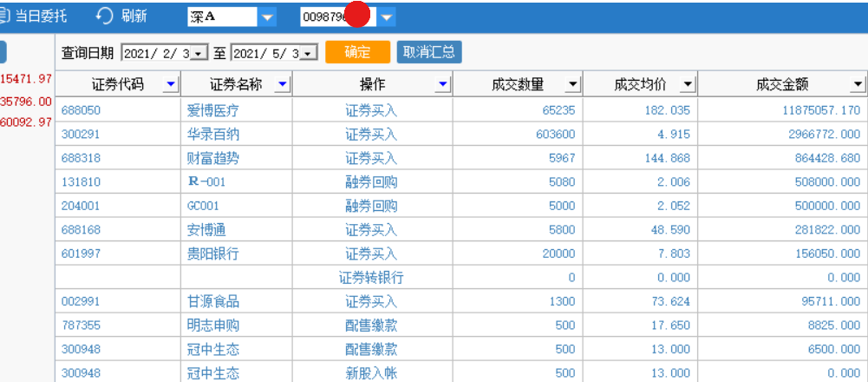Click the 证券转银行 operation row
This screenshot has width=868, height=382.
pyautogui.click(x=461, y=277)
